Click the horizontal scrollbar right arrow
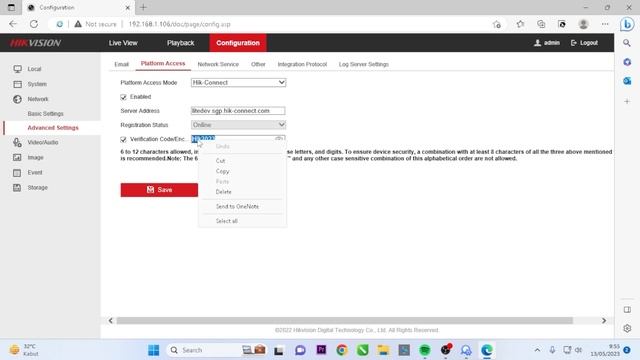This screenshot has width=640, height=360. [x=604, y=320]
